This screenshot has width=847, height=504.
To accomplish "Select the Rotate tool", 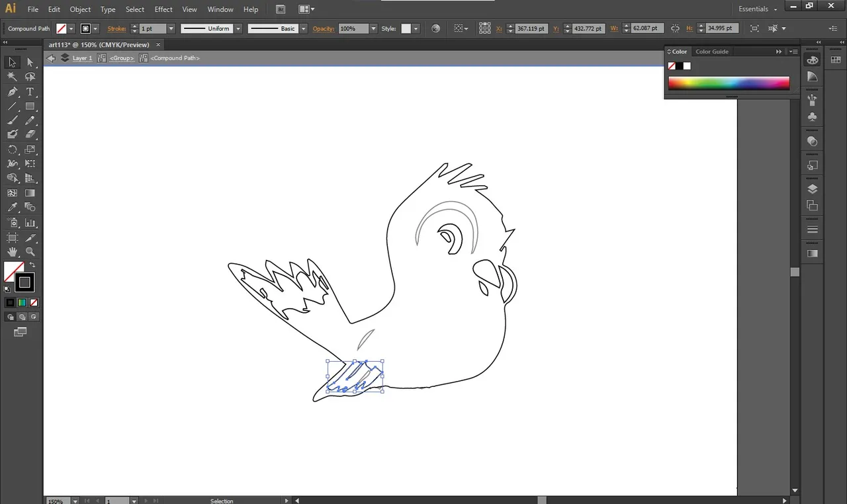I will [x=12, y=149].
